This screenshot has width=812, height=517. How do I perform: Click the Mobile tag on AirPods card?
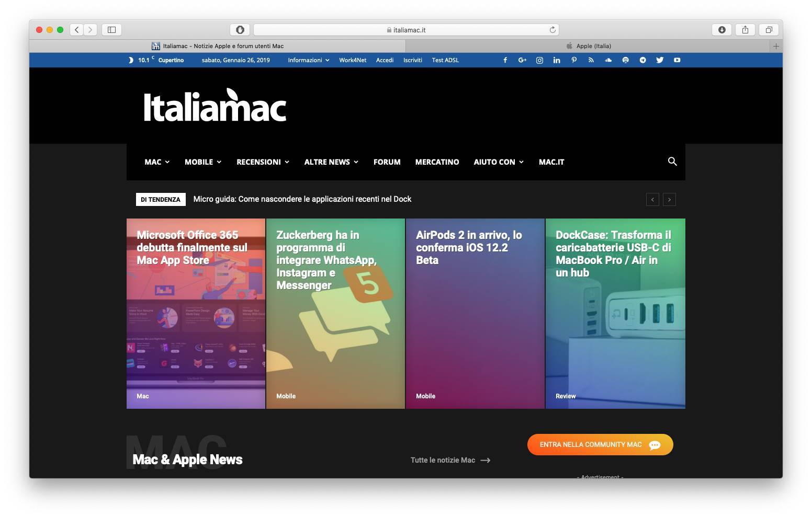pyautogui.click(x=425, y=396)
